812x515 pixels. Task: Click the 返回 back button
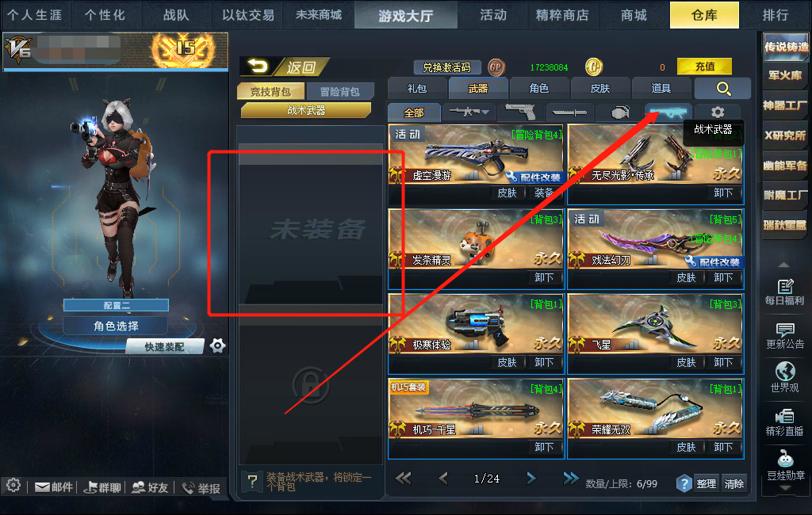click(x=285, y=67)
